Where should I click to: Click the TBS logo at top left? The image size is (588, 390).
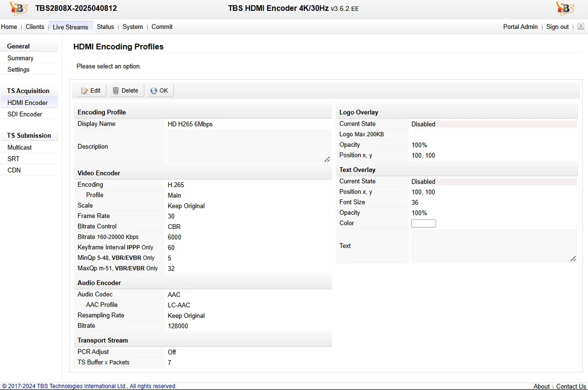point(18,8)
